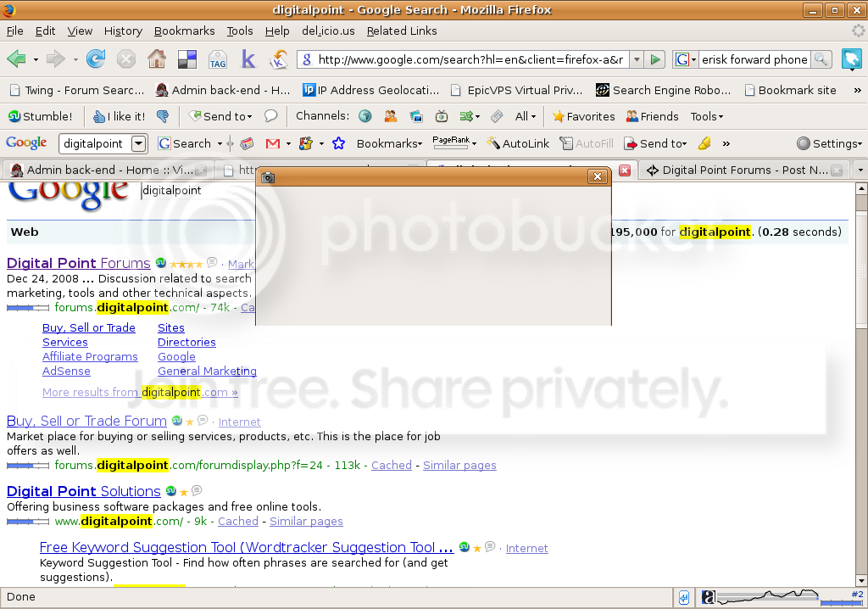This screenshot has width=868, height=609.
Task: Click the Google toolbar Search button
Action: point(185,143)
